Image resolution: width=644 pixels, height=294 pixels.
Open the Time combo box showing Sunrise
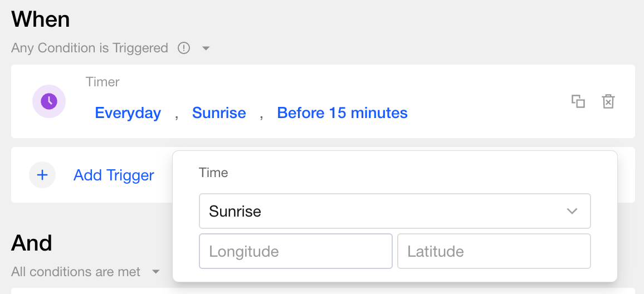pyautogui.click(x=384, y=211)
